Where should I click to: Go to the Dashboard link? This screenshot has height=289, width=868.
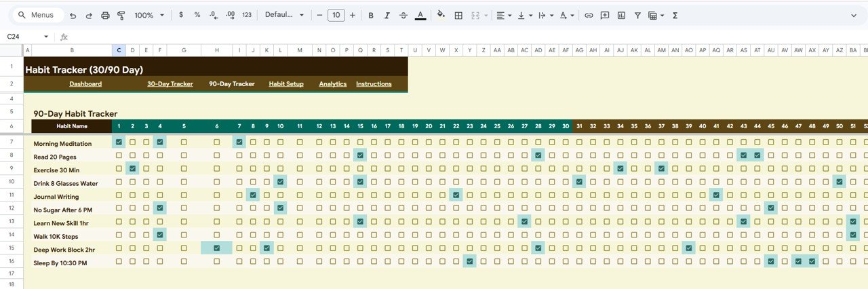pos(85,84)
